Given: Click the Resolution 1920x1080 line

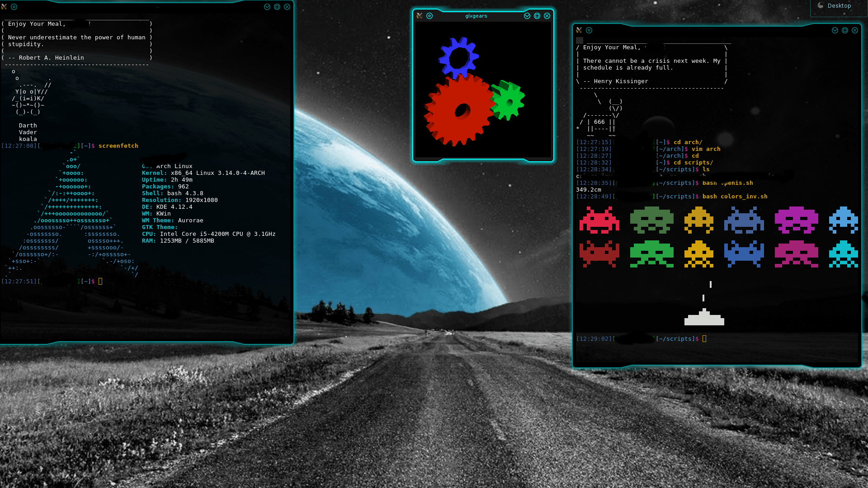Looking at the screenshot, I should [x=180, y=200].
